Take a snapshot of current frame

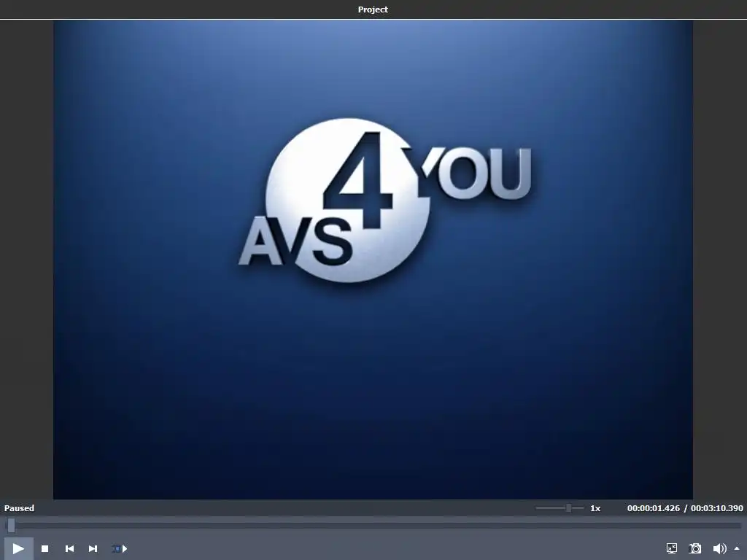[695, 548]
